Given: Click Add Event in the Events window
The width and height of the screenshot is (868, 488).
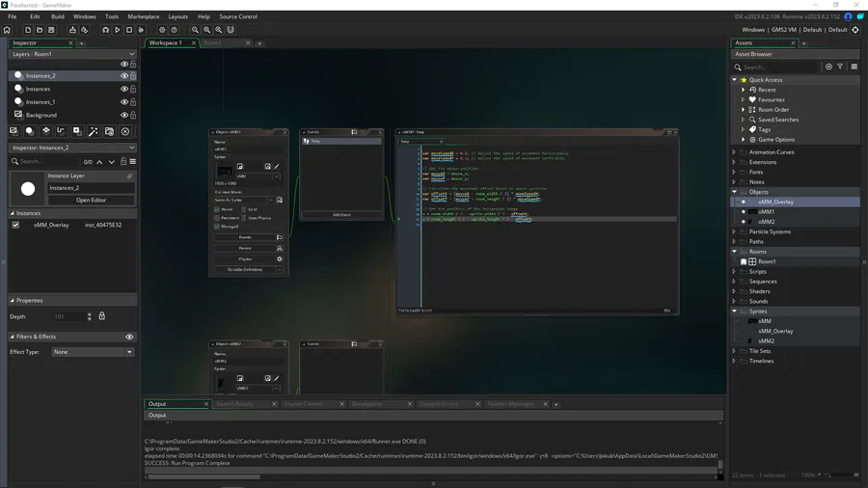Looking at the screenshot, I should point(341,215).
